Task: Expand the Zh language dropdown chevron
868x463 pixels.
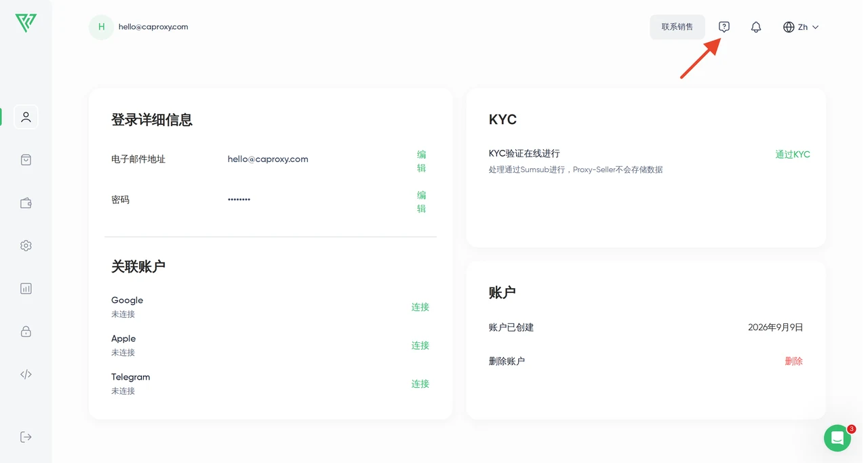Action: (x=816, y=27)
